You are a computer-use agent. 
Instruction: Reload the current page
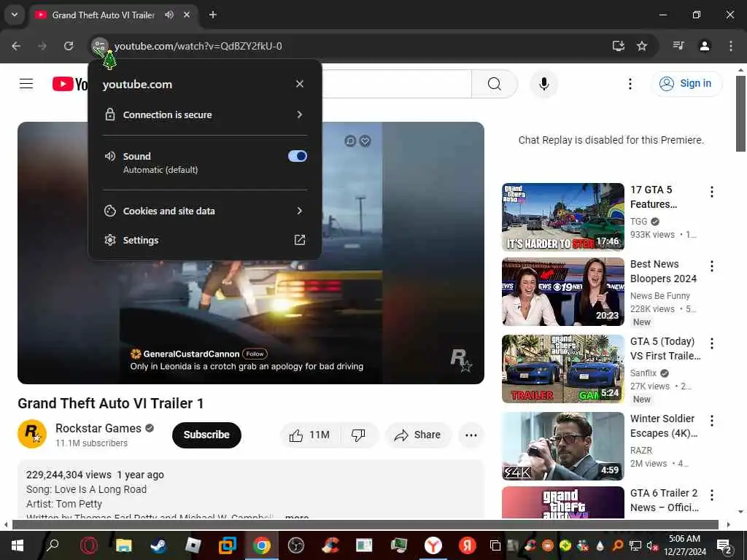69,46
